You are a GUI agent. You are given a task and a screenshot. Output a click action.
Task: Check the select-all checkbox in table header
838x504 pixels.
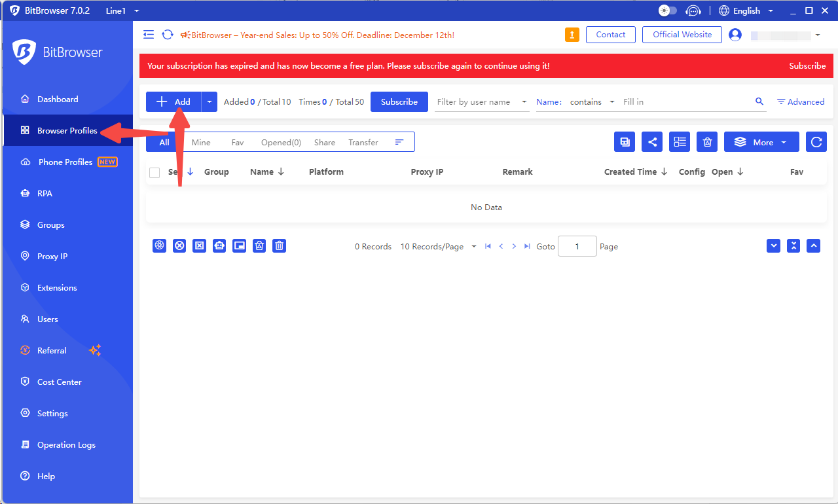(155, 172)
